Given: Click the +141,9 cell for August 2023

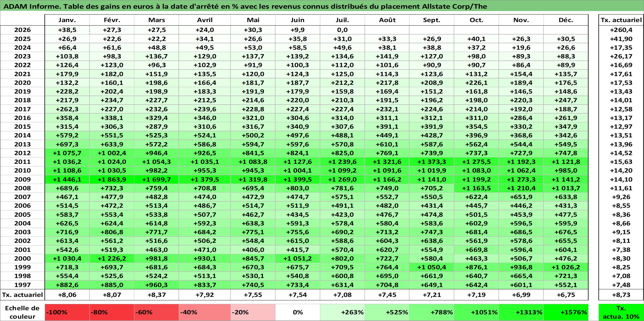Looking at the screenshot, I should [387, 56].
